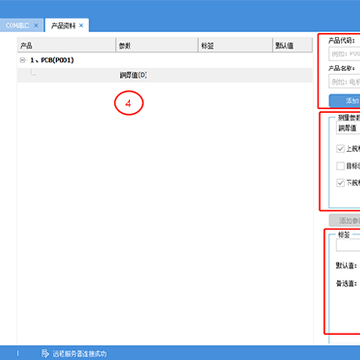Viewport: 360px width, 360px height.
Task: Collapse the 1、PCB(P001) tree node
Action: 23,60
